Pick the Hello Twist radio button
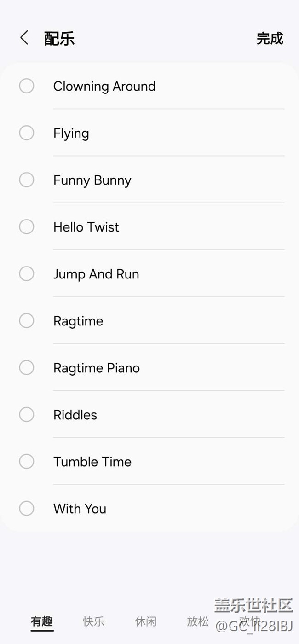 click(x=27, y=227)
